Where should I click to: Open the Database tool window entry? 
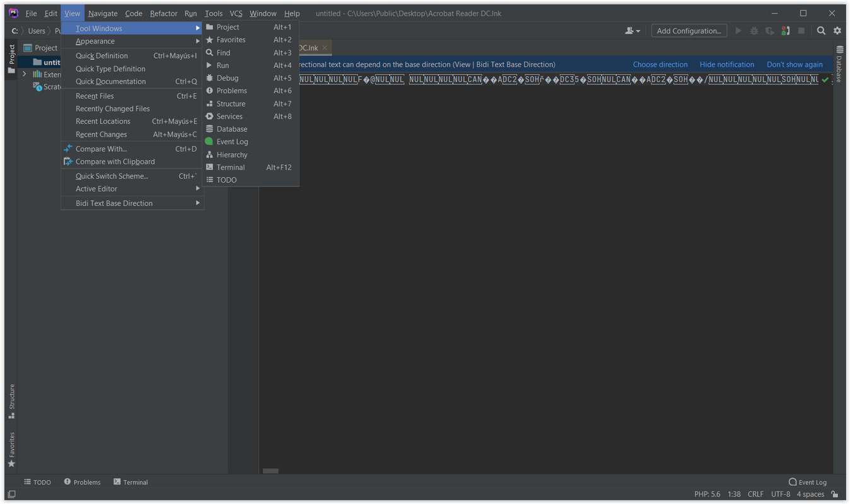coord(250,129)
